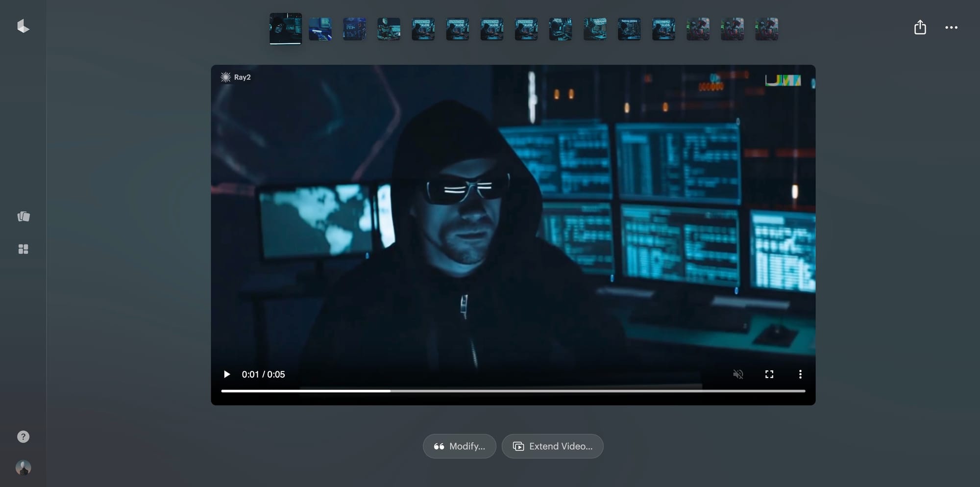Select the fourth thumbnail in the strip
Viewport: 980px width, 487px height.
389,29
